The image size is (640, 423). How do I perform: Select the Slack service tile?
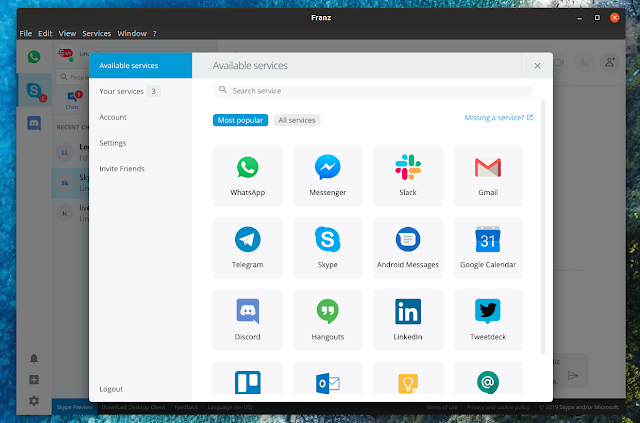pyautogui.click(x=408, y=175)
